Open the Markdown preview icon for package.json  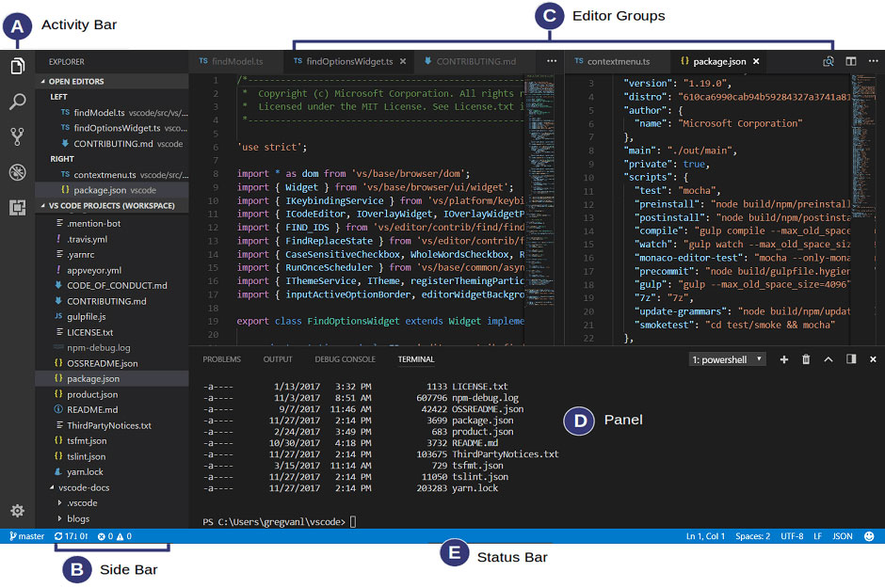point(829,61)
